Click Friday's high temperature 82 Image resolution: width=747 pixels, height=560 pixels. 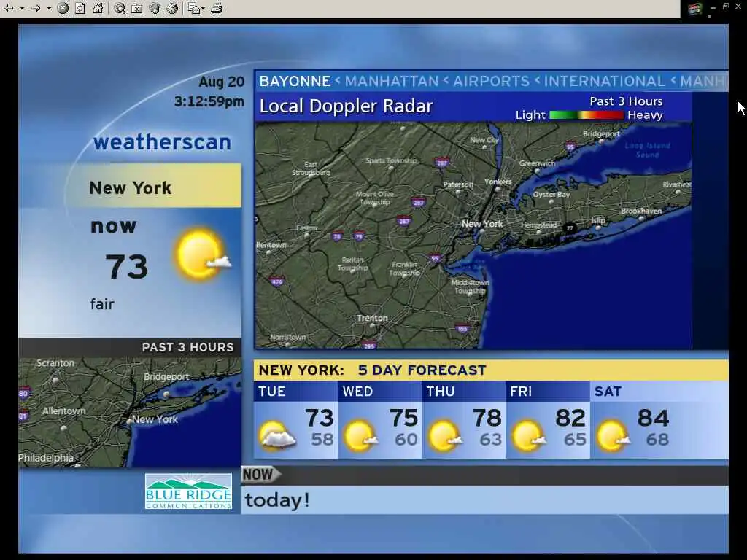tap(570, 418)
